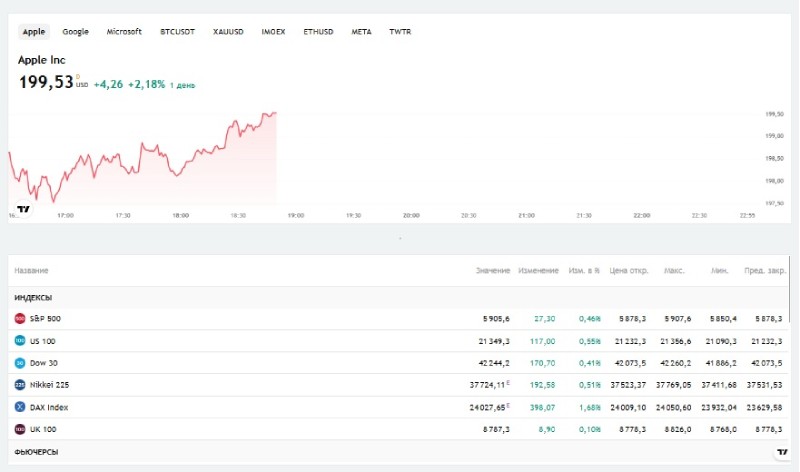The height and width of the screenshot is (472, 800).
Task: Click DAX Index change 398,07
Action: point(542,407)
